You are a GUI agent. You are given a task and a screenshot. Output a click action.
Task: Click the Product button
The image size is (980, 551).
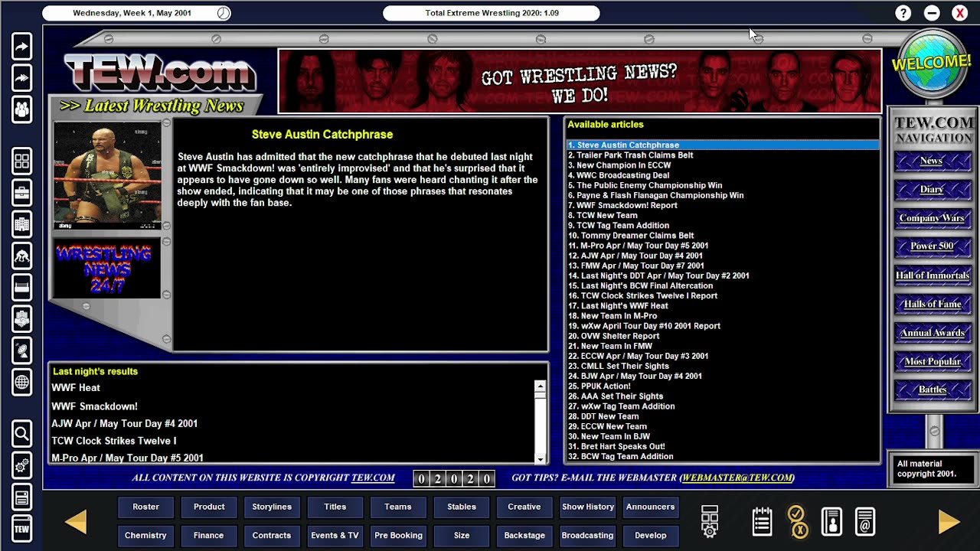(x=209, y=507)
